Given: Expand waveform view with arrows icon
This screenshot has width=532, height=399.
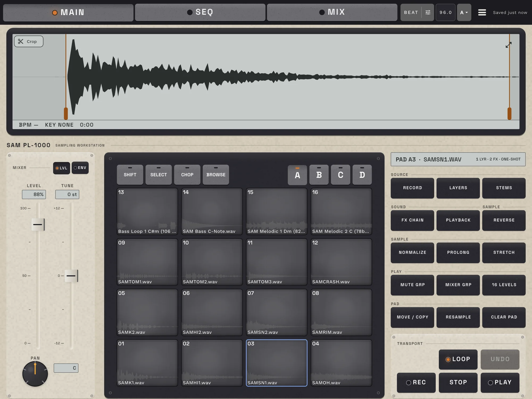Looking at the screenshot, I should point(508,45).
